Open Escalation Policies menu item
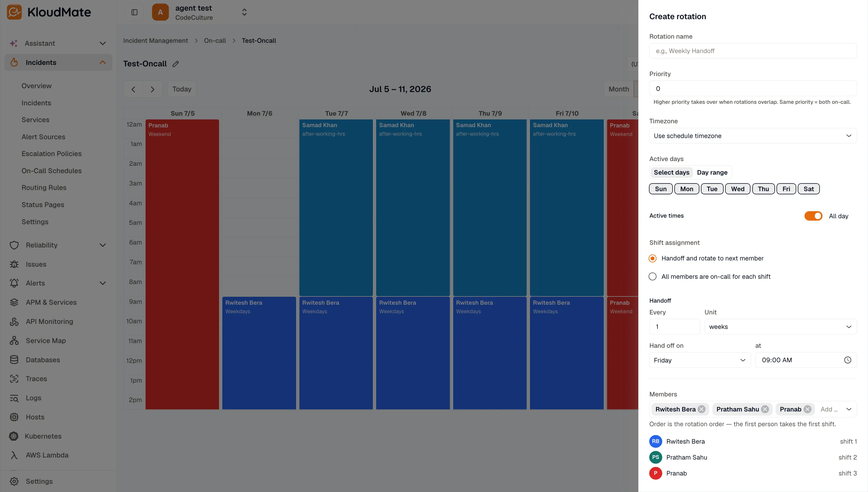This screenshot has width=868, height=492. [x=51, y=154]
